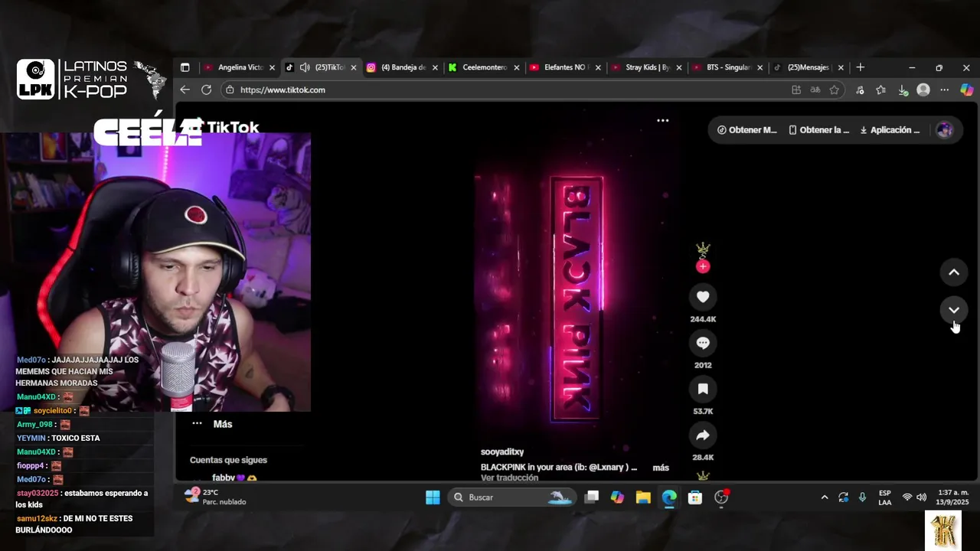
Task: Show hidden system tray icons
Action: pyautogui.click(x=825, y=497)
